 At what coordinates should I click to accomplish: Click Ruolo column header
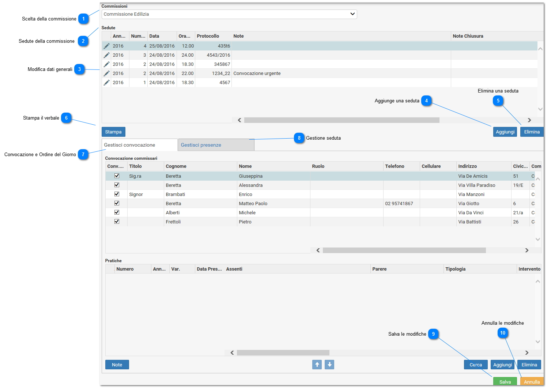pyautogui.click(x=347, y=166)
